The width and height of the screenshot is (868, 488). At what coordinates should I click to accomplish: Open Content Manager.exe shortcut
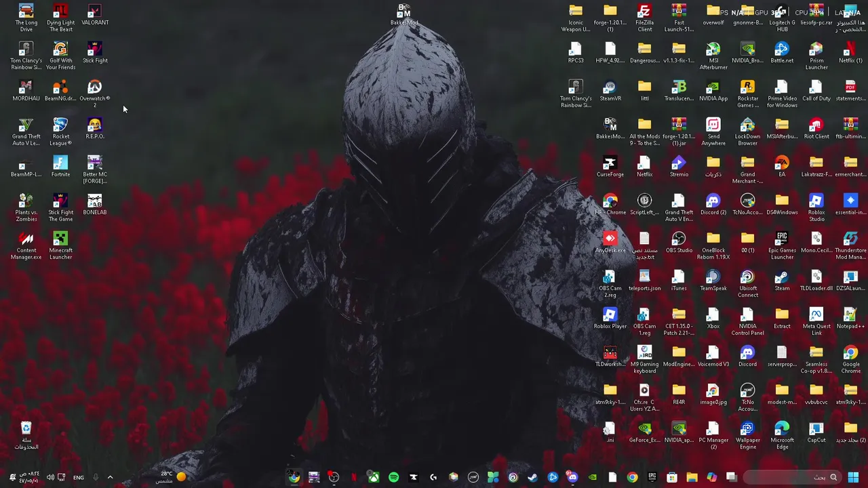(x=26, y=245)
